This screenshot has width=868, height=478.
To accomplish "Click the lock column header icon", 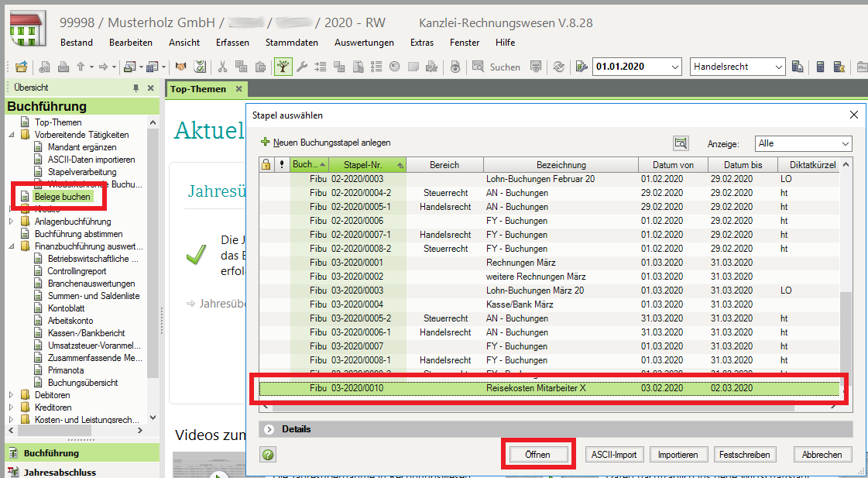I will point(266,165).
